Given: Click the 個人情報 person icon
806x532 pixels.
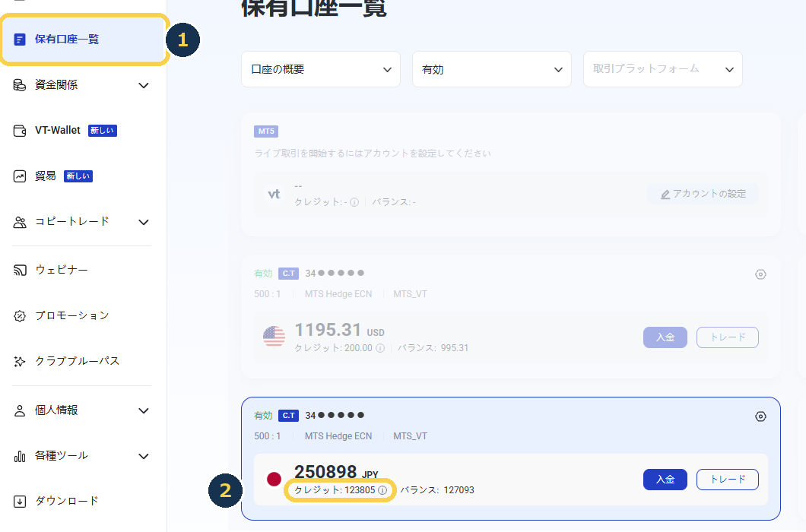Looking at the screenshot, I should tap(20, 410).
